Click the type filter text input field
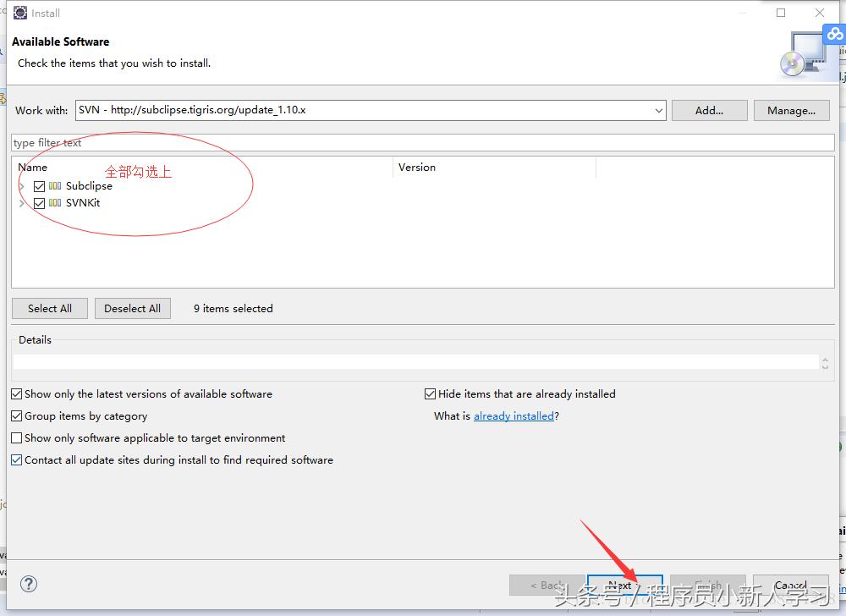This screenshot has width=846, height=616. [x=169, y=142]
